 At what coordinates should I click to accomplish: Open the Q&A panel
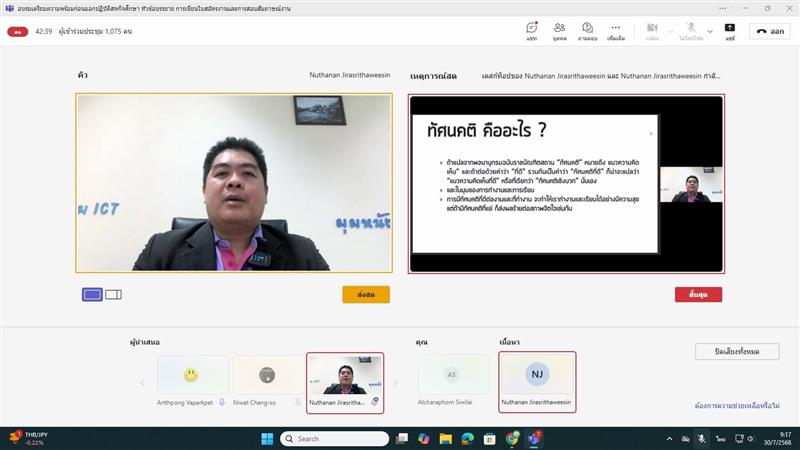[x=588, y=30]
